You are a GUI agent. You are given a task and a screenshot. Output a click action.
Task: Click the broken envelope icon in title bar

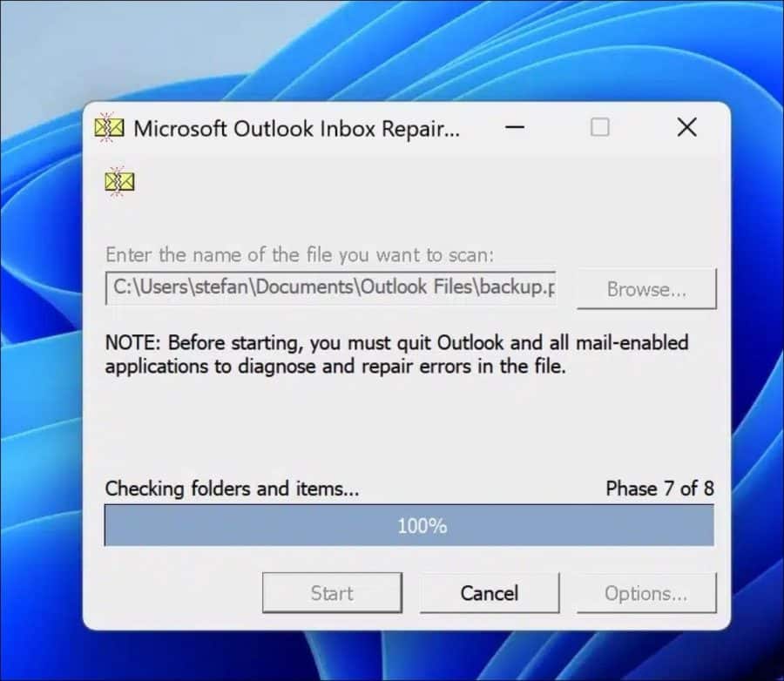pos(109,128)
